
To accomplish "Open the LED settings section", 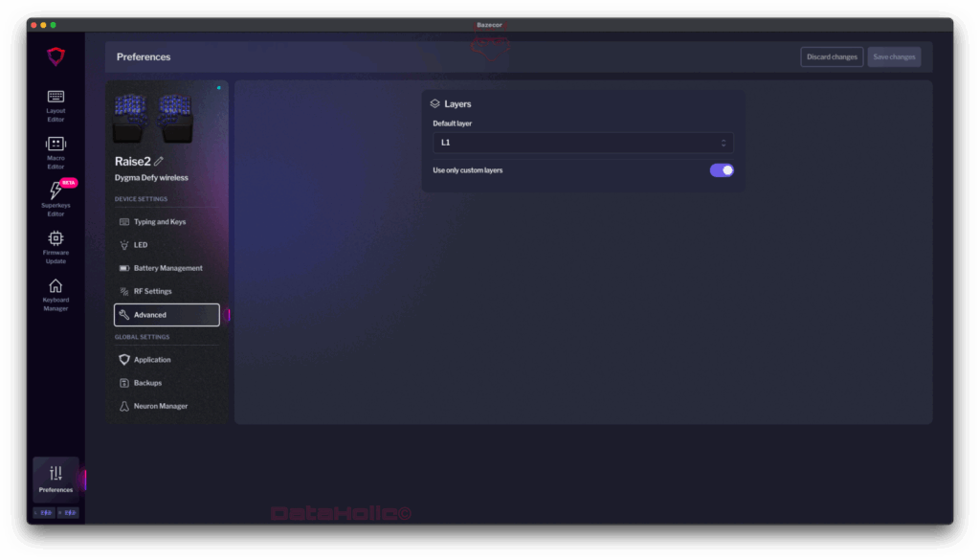I will pyautogui.click(x=141, y=245).
